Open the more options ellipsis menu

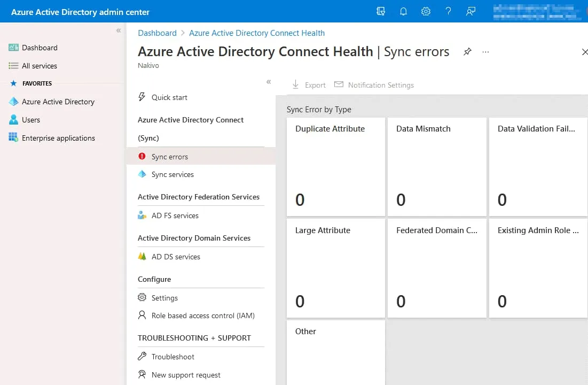(x=485, y=52)
